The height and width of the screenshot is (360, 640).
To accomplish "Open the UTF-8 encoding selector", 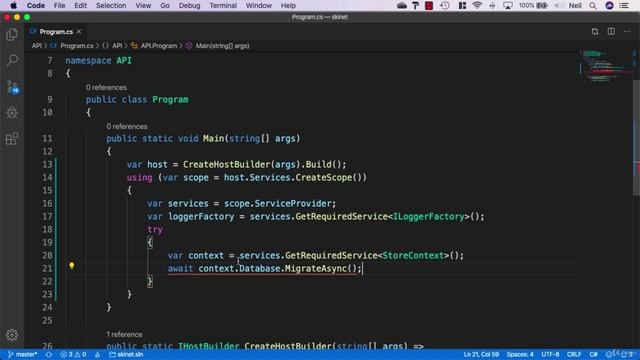I will (x=550, y=354).
